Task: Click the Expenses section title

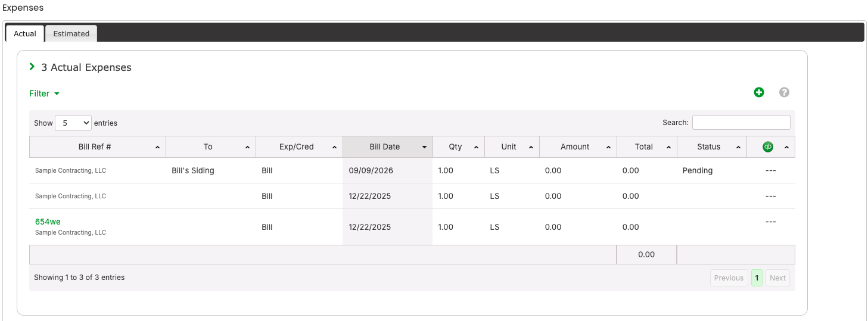Action: click(x=23, y=8)
